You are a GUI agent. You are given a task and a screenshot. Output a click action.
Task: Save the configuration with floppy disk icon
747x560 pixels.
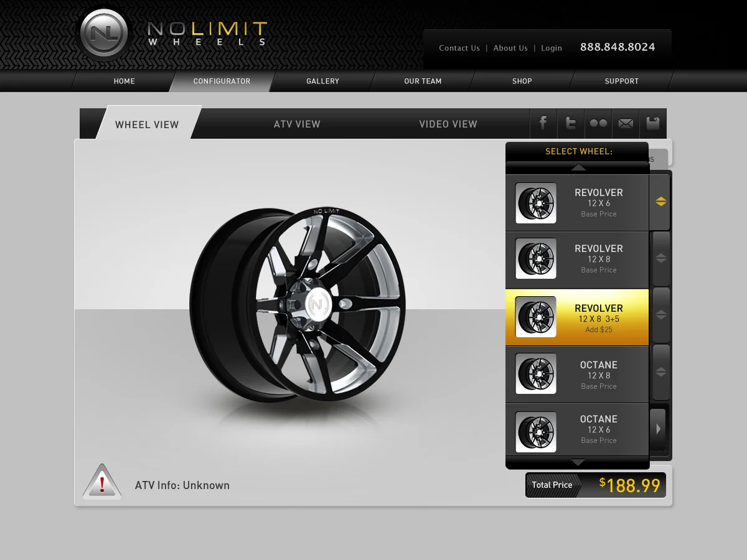[x=653, y=123]
